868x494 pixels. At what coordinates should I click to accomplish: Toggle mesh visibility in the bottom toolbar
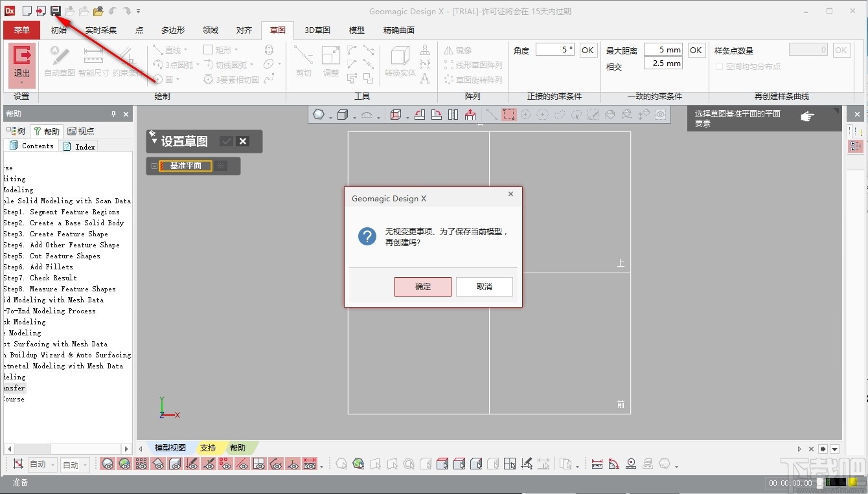pos(108,464)
